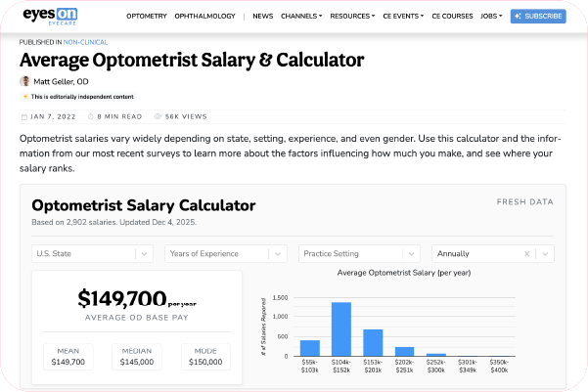Viewport: 588px width, 392px height.
Task: Expand the Resources menu
Action: pos(352,16)
